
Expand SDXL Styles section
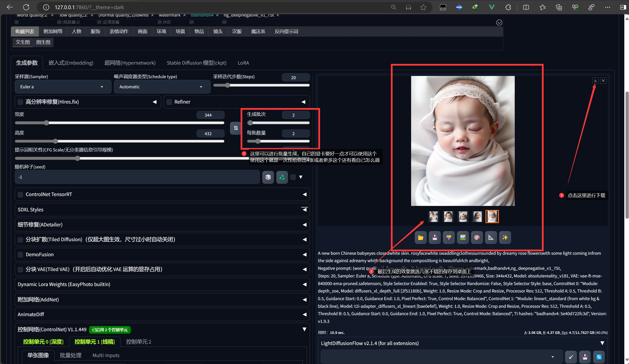click(162, 210)
